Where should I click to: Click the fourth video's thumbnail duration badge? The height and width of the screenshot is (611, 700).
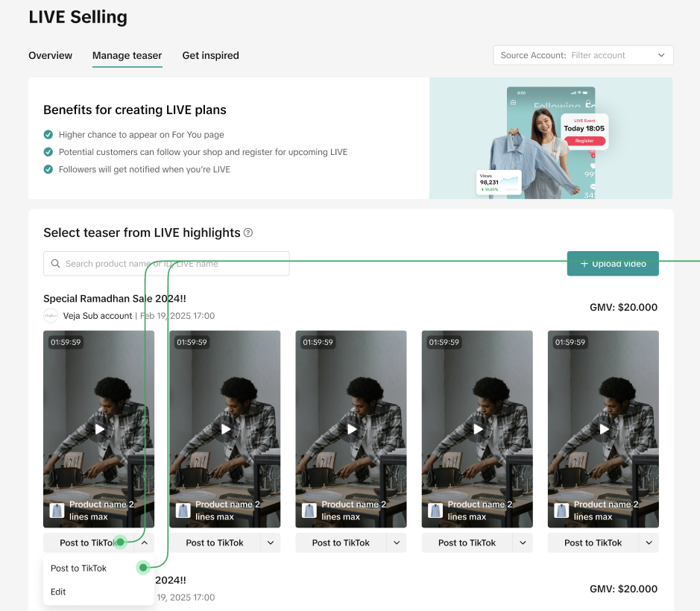pos(444,342)
